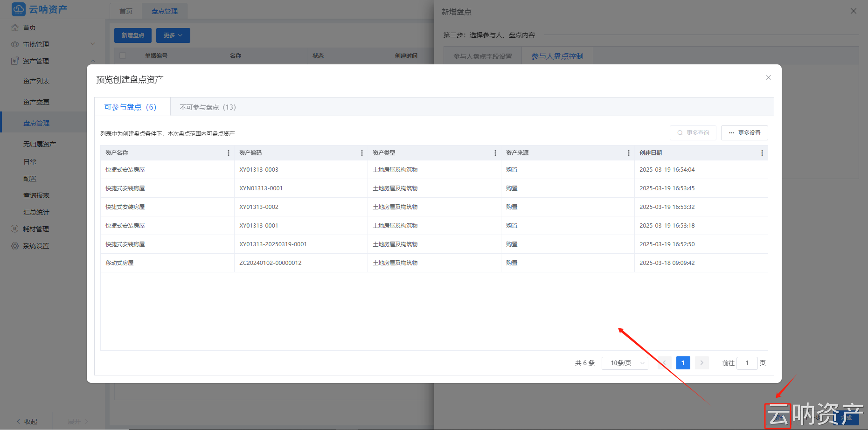Open the 10条/页 page size dropdown

coord(625,363)
